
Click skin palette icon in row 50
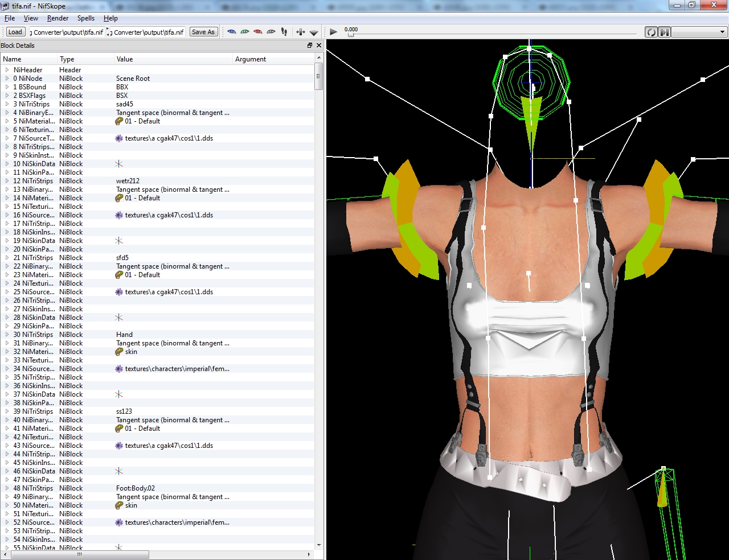click(119, 505)
